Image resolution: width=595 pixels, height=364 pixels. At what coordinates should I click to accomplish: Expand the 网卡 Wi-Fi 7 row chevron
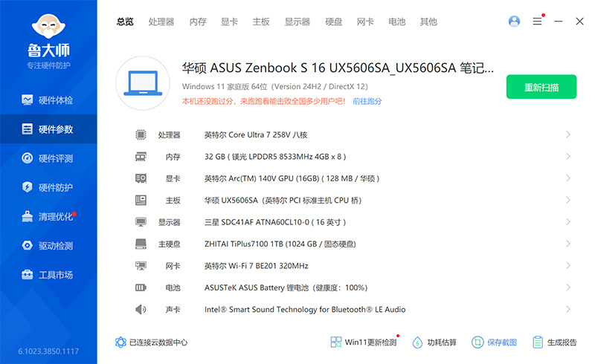568,265
